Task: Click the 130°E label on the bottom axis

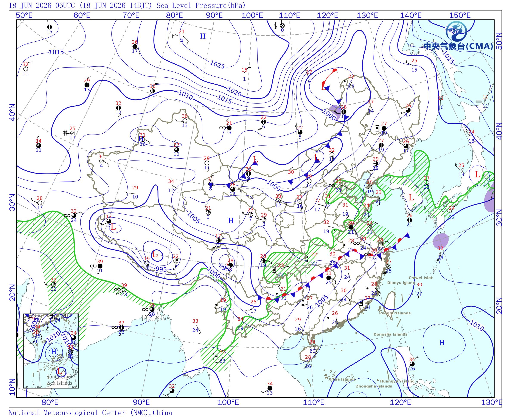Action: (x=491, y=403)
